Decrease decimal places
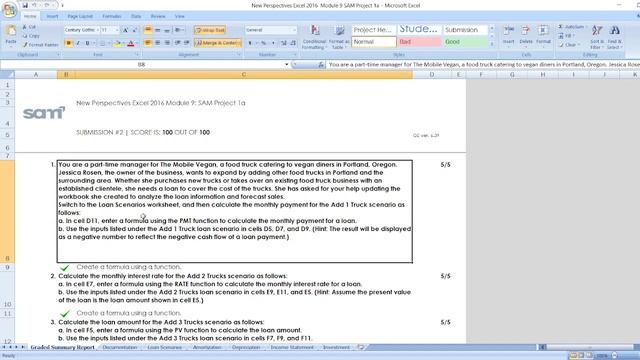 293,43
